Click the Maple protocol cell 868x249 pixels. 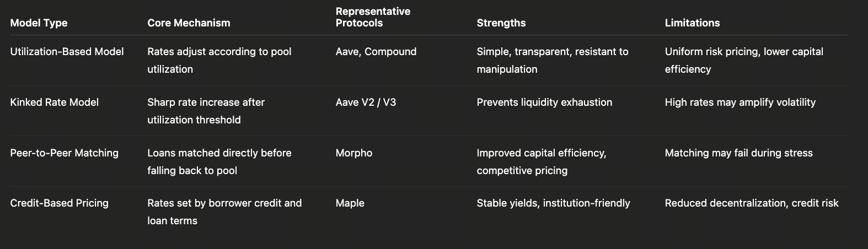[x=350, y=203]
